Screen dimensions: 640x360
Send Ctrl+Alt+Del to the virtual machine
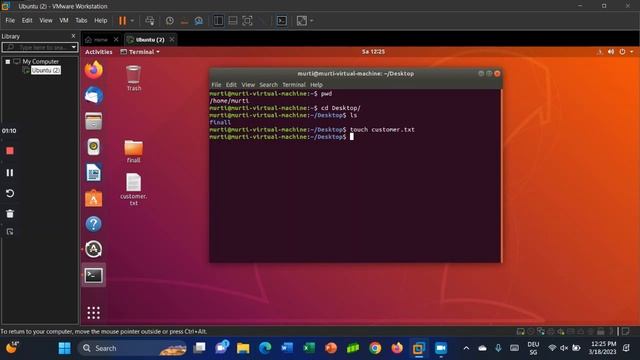(x=150, y=21)
